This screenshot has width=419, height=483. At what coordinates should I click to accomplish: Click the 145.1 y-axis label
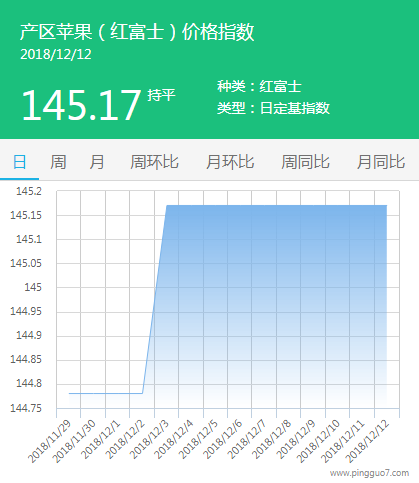tap(29, 239)
